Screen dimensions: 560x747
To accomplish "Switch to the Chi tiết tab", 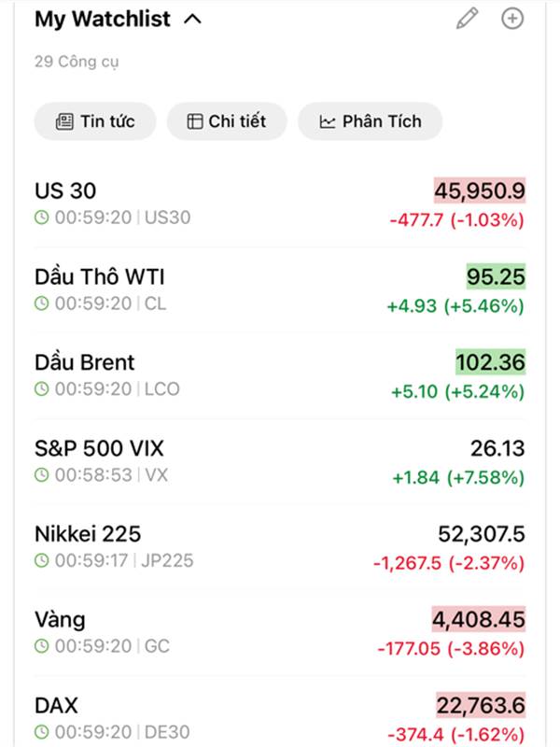I will (x=226, y=121).
